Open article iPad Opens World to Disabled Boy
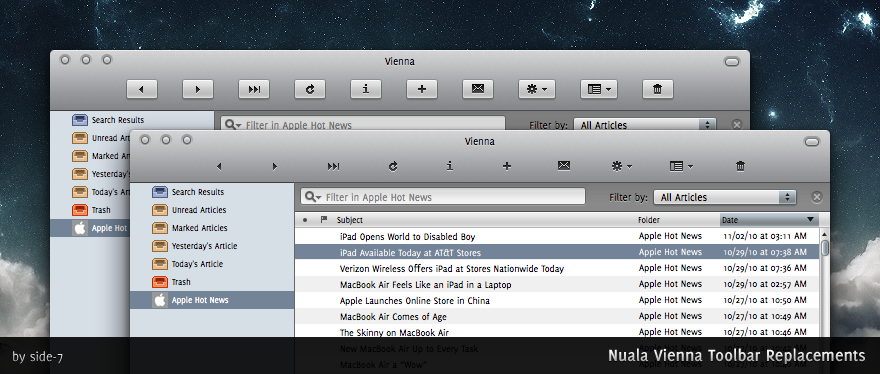Viewport: 880px width, 374px height. pos(557,236)
